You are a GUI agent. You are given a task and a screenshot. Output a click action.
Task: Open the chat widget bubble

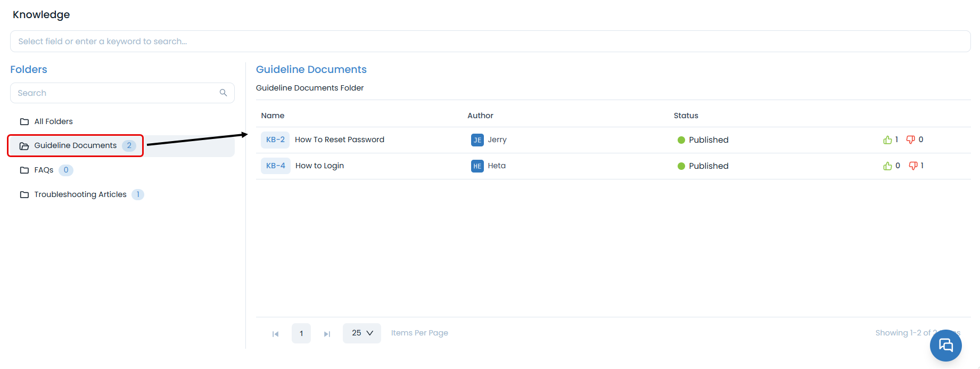(945, 345)
